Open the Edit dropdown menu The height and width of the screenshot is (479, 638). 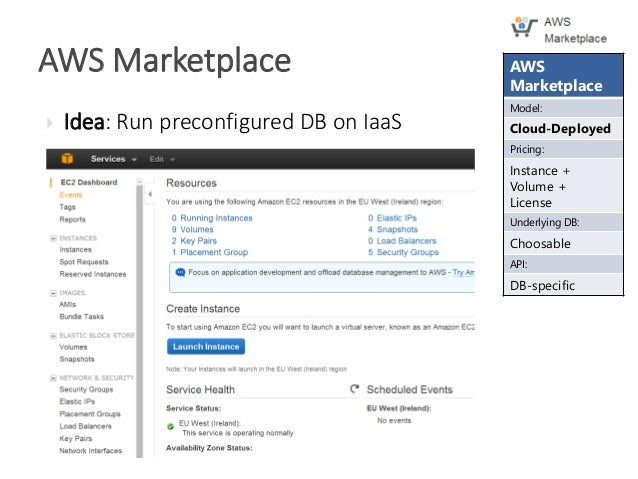pos(162,159)
